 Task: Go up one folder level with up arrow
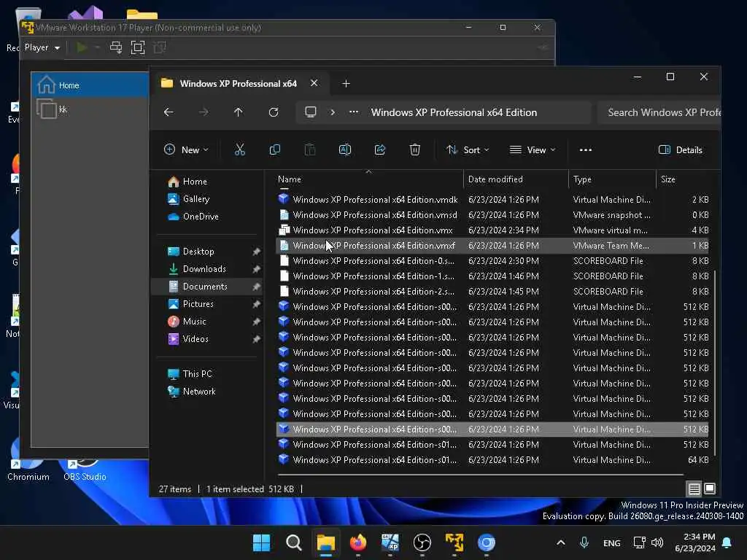coord(239,112)
